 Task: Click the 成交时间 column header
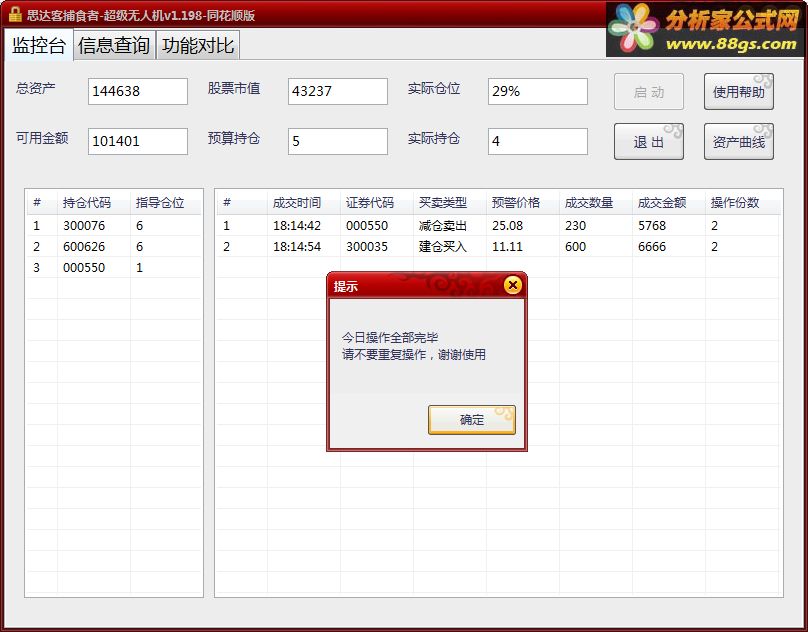(x=304, y=203)
